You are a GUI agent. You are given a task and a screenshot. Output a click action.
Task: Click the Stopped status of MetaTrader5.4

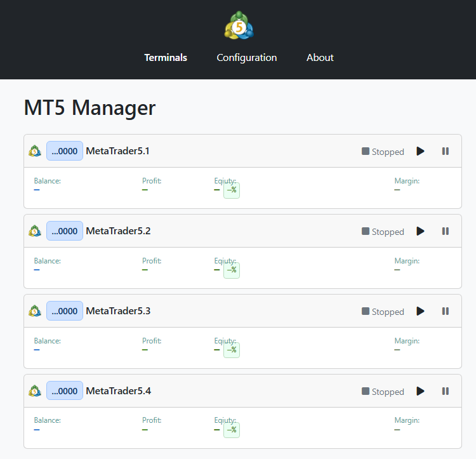tap(383, 391)
